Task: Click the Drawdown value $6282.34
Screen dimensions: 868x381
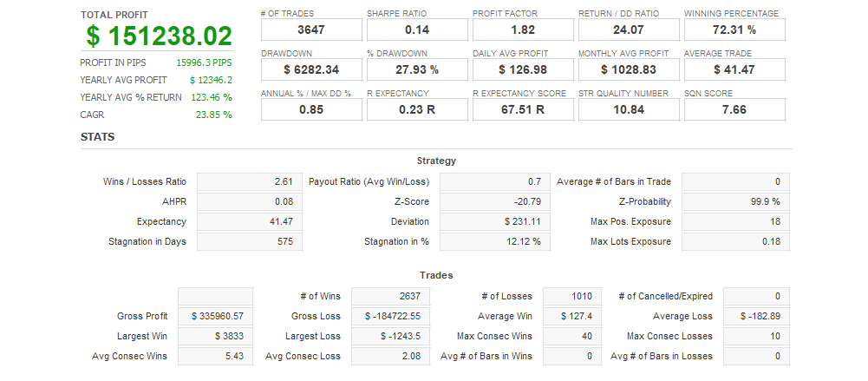Action: [x=311, y=69]
